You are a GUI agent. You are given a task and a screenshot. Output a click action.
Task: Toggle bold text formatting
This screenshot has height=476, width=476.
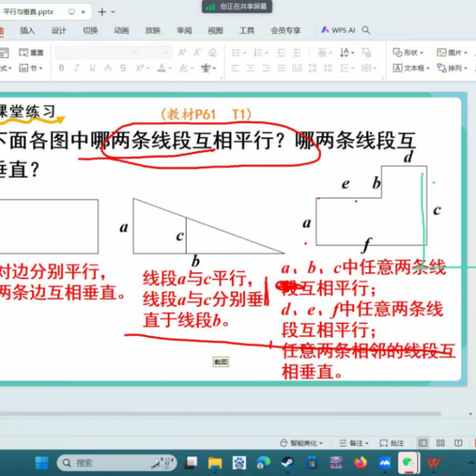tap(61, 68)
